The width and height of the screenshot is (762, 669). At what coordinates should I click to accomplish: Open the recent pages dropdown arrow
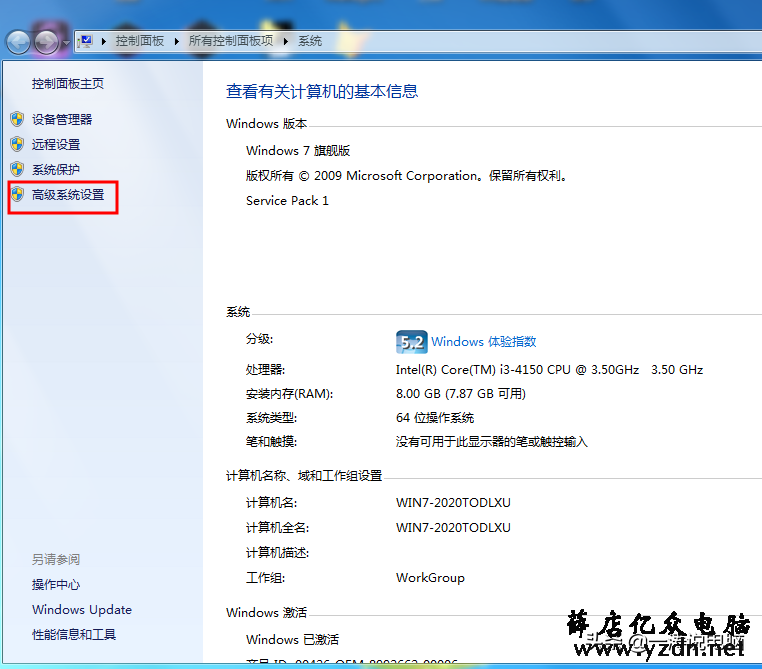click(66, 43)
